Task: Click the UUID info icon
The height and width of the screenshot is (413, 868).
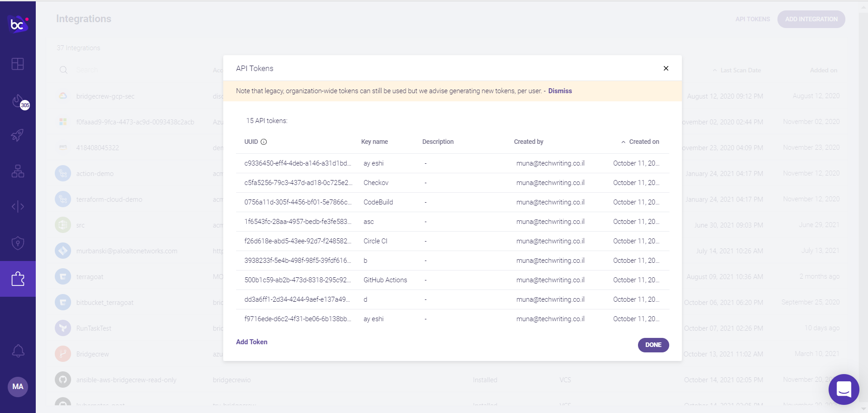Action: tap(264, 142)
